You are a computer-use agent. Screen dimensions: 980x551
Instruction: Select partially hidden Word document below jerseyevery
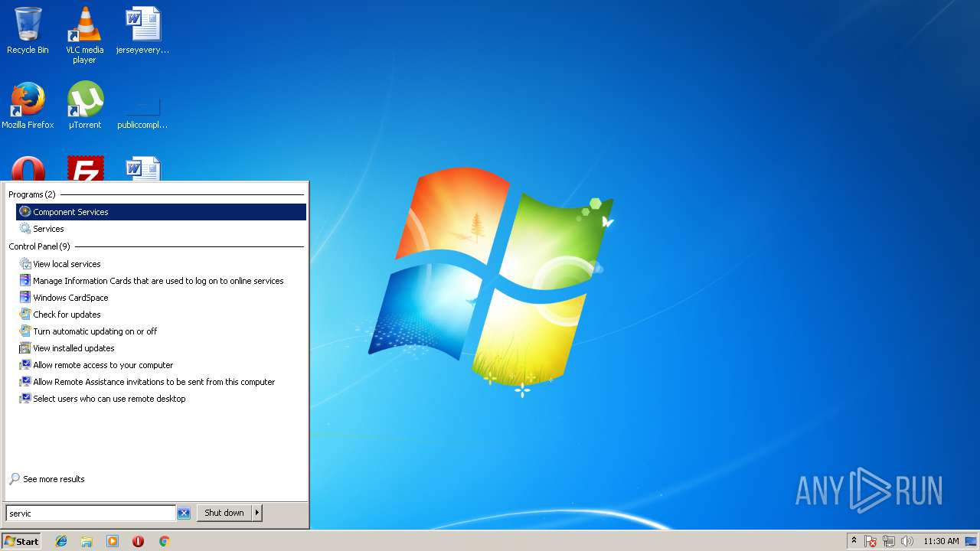pos(142,168)
